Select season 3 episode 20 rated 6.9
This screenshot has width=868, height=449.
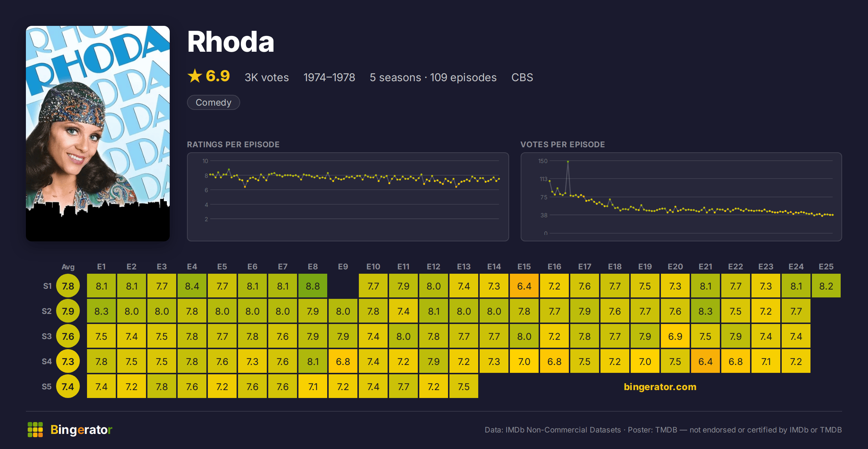tap(675, 336)
